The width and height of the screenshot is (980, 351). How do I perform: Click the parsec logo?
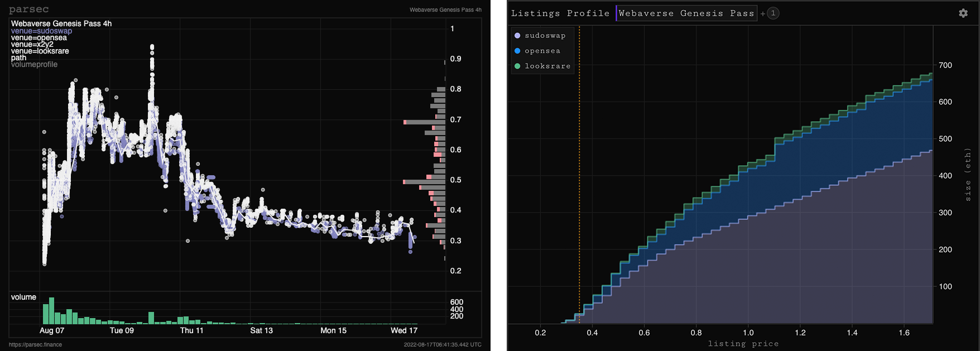coord(28,9)
